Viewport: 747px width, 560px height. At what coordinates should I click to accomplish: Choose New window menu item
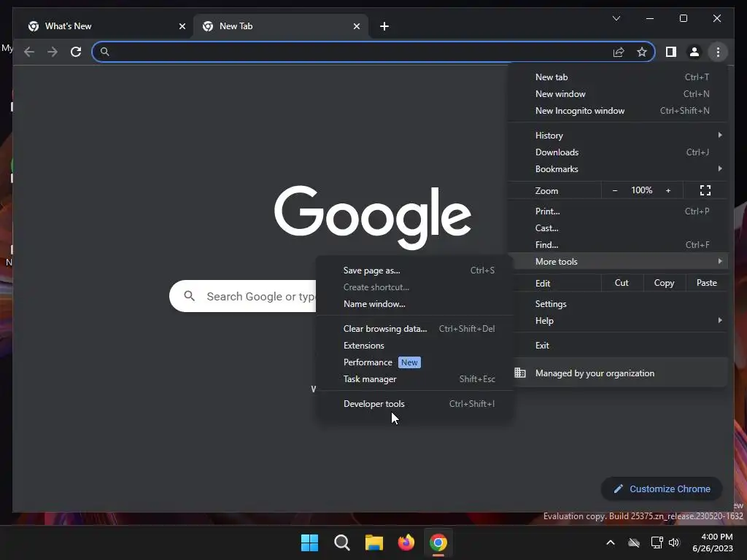pos(617,94)
